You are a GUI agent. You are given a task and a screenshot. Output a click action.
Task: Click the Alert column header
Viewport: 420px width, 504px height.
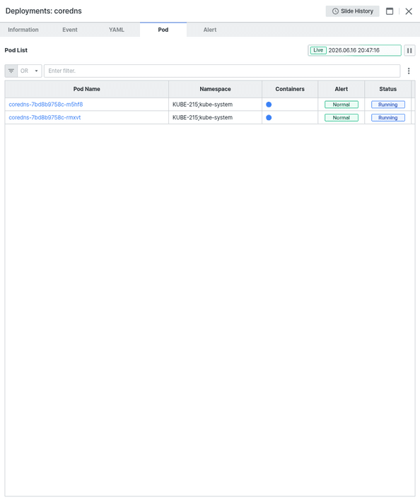(x=342, y=89)
